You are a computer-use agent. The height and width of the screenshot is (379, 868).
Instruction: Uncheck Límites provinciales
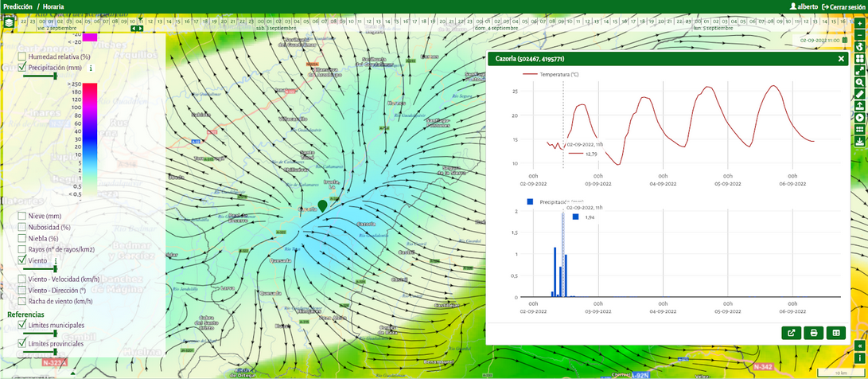click(22, 343)
